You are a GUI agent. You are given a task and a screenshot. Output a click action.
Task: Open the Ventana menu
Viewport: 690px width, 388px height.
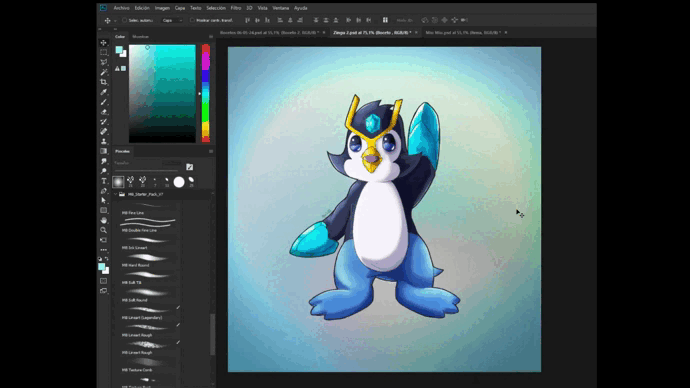[x=280, y=8]
